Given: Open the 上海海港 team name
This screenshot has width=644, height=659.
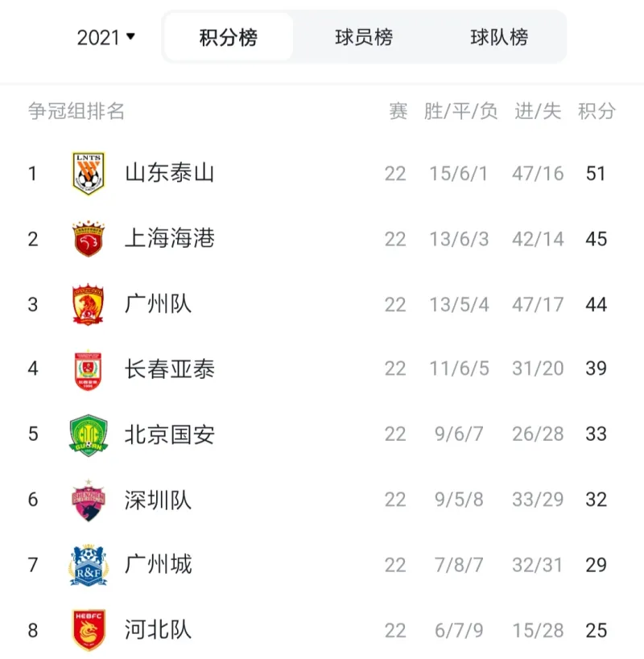Looking at the screenshot, I should [169, 238].
